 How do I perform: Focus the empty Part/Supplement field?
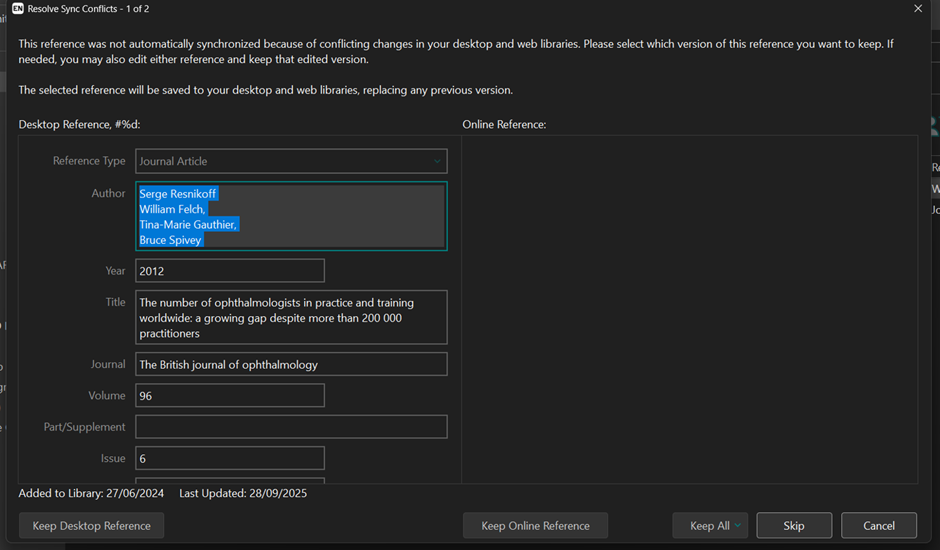[x=291, y=427]
